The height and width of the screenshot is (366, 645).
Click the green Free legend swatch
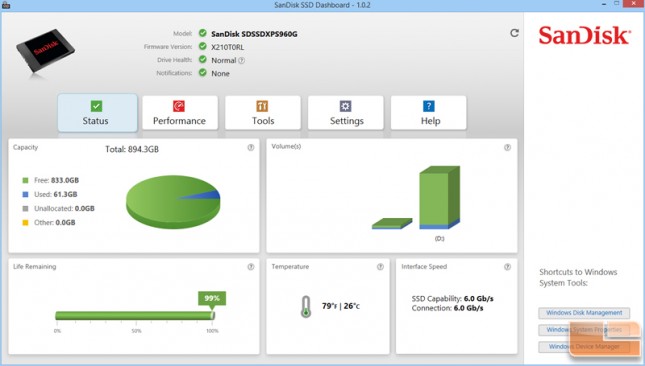coord(25,181)
